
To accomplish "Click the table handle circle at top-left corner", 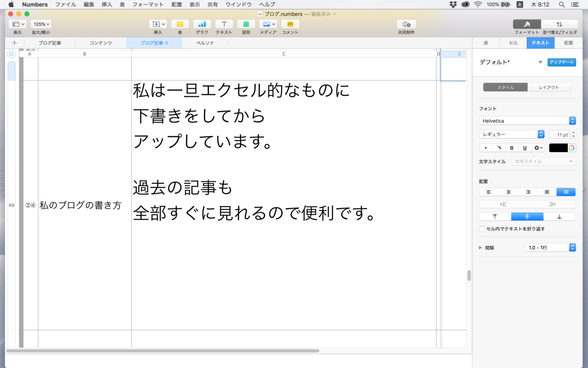I will pos(11,54).
